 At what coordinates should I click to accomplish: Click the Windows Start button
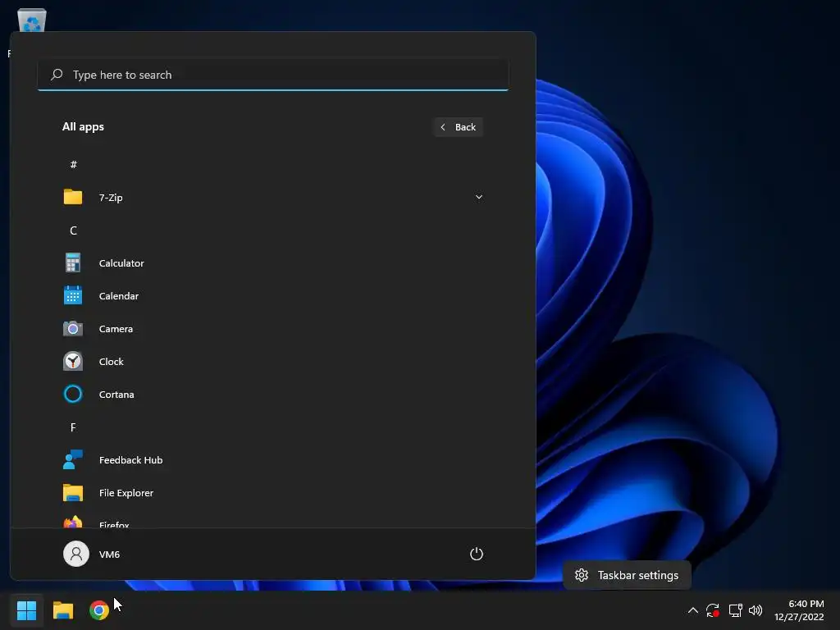tap(26, 610)
